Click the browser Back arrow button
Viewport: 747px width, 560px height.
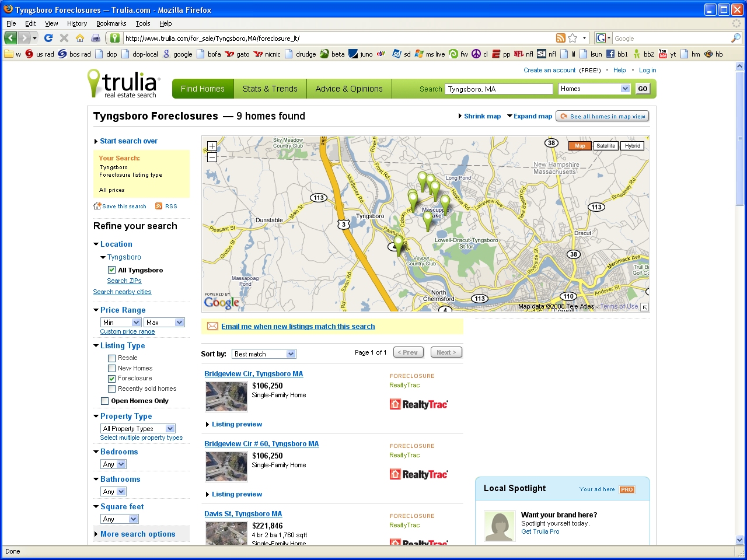(x=11, y=38)
